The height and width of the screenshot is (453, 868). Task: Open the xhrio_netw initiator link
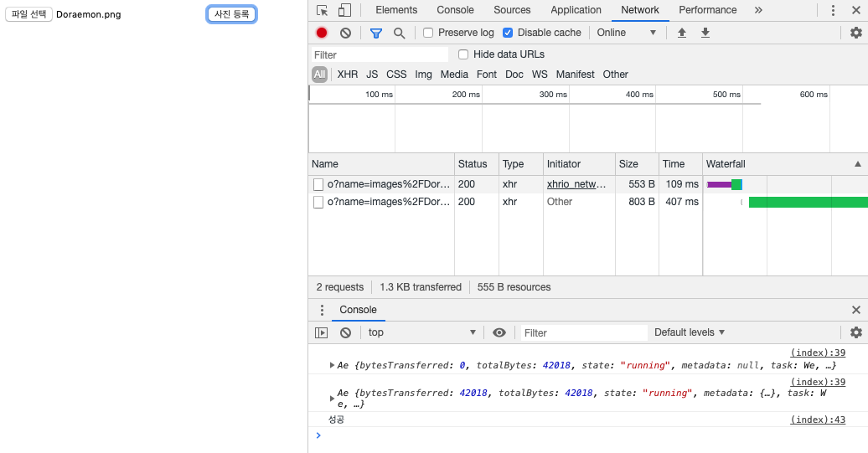576,184
